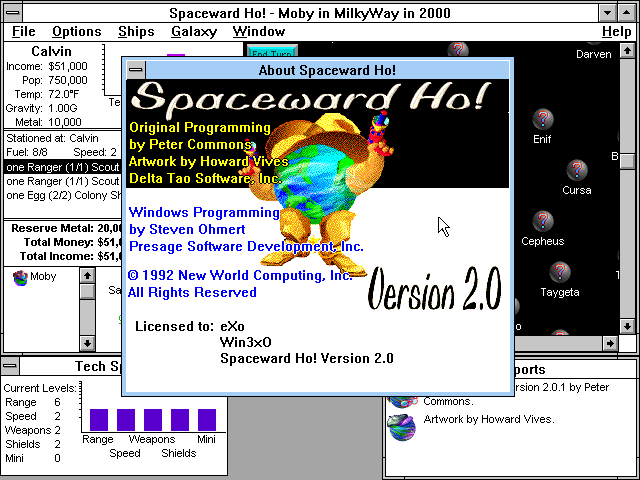Viewport: 640px width, 480px height.
Task: Open the About dialog system menu box
Action: point(136,70)
